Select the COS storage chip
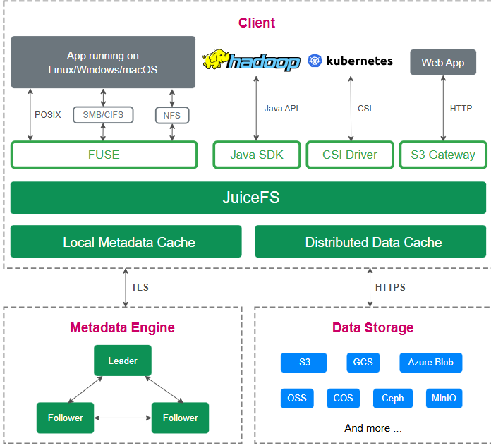The width and height of the screenshot is (491, 448). [x=343, y=398]
